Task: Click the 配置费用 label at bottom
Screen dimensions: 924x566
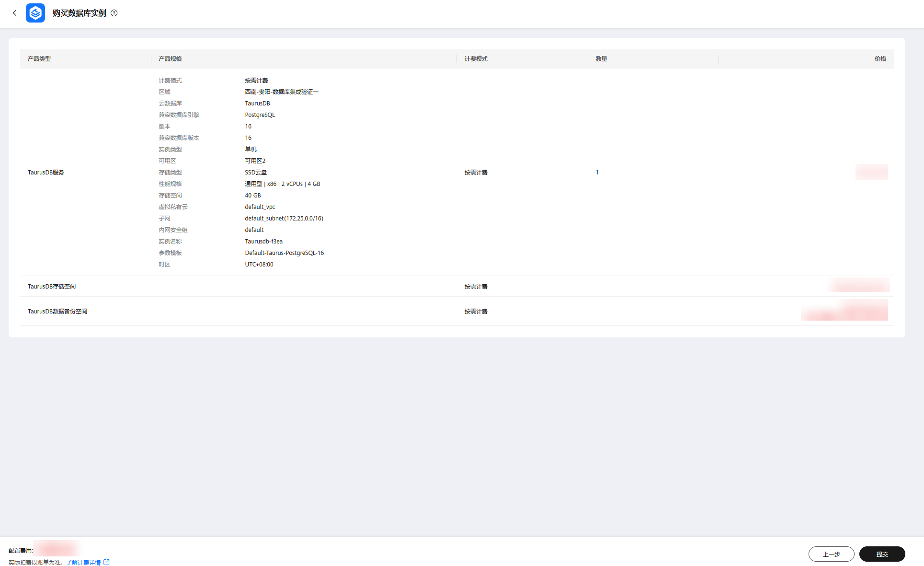Action: coord(20,551)
